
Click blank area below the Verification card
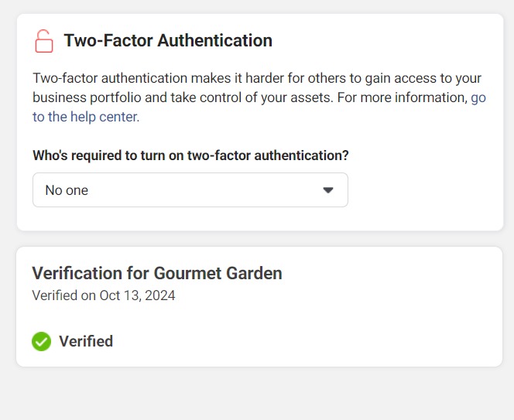tap(255, 394)
